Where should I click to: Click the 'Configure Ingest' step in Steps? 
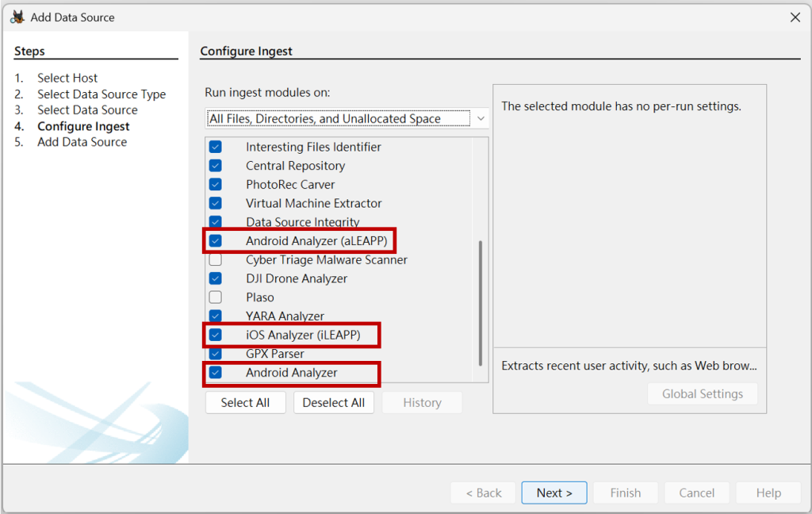click(83, 126)
